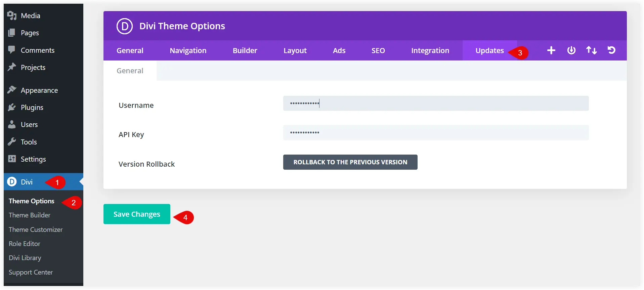Click the import/export arrows icon
Screen dimensions: 644x290
591,50
